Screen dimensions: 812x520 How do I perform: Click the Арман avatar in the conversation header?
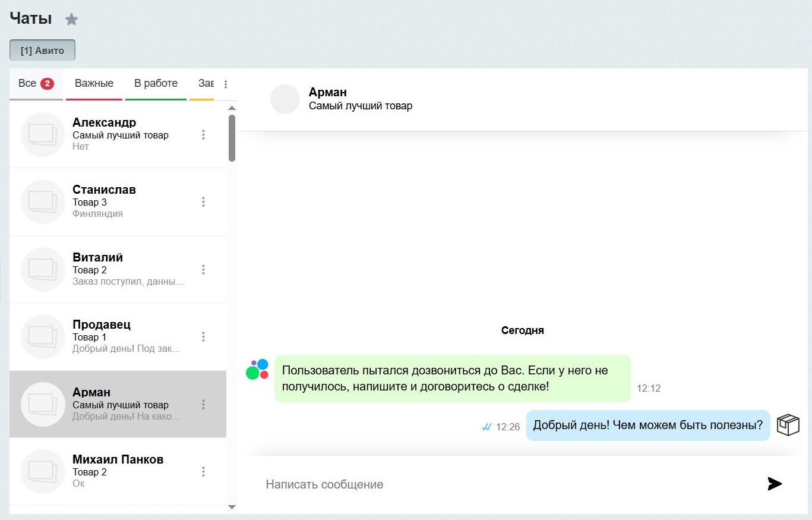pos(285,99)
